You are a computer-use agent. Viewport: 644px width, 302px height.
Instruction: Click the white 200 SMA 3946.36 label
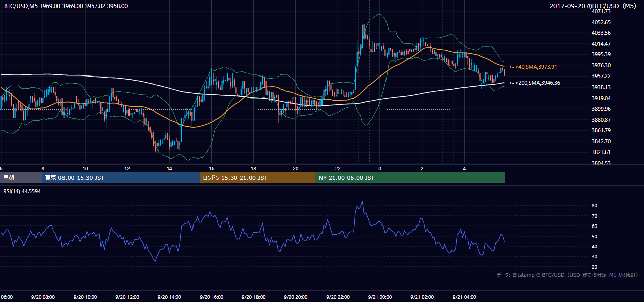[x=535, y=83]
